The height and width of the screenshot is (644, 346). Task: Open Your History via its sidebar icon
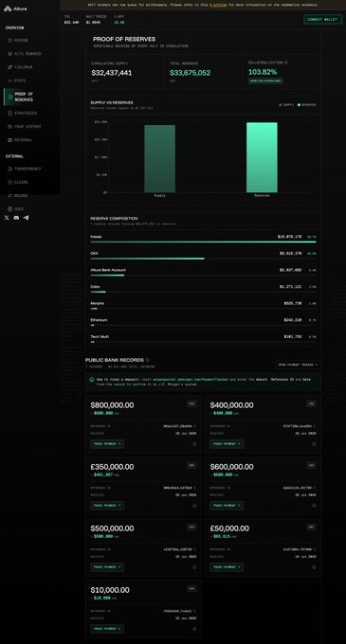[10, 127]
